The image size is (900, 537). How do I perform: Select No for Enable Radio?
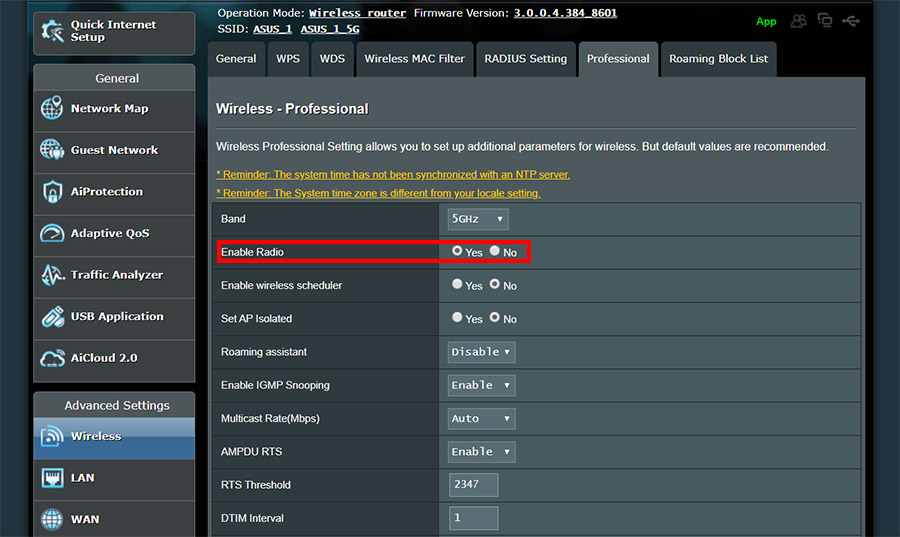click(x=495, y=251)
